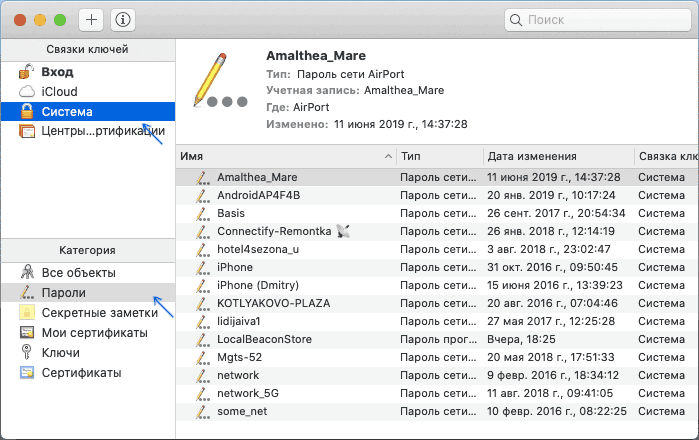This screenshot has width=699, height=440.
Task: Choose the Секретные заметки category
Action: tap(88, 313)
